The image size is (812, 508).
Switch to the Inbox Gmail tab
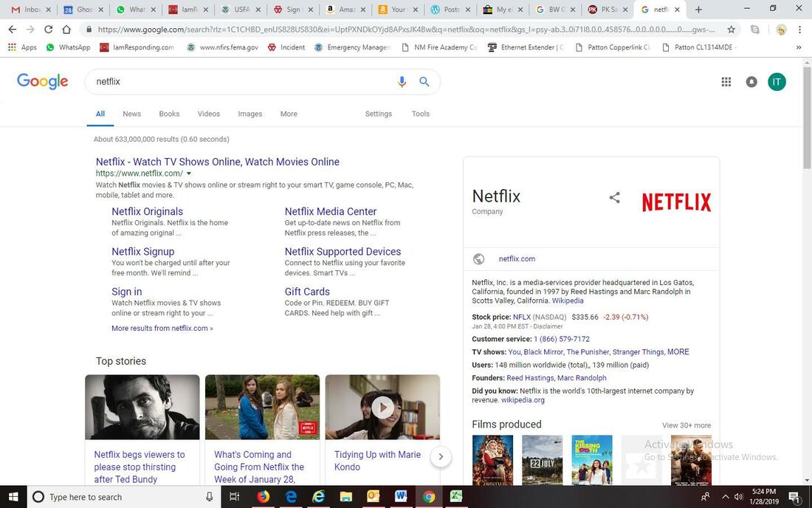point(31,10)
